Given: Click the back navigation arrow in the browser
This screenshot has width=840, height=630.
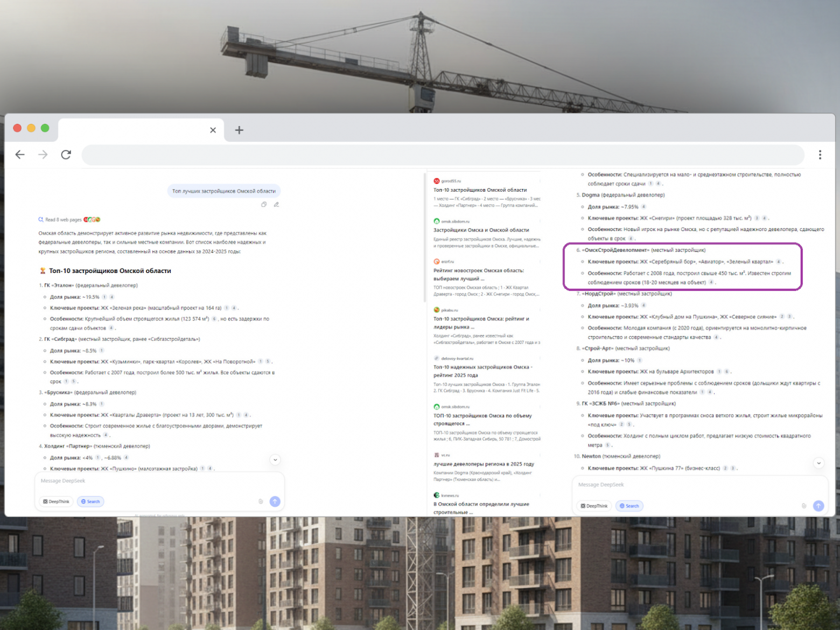Looking at the screenshot, I should coord(20,155).
